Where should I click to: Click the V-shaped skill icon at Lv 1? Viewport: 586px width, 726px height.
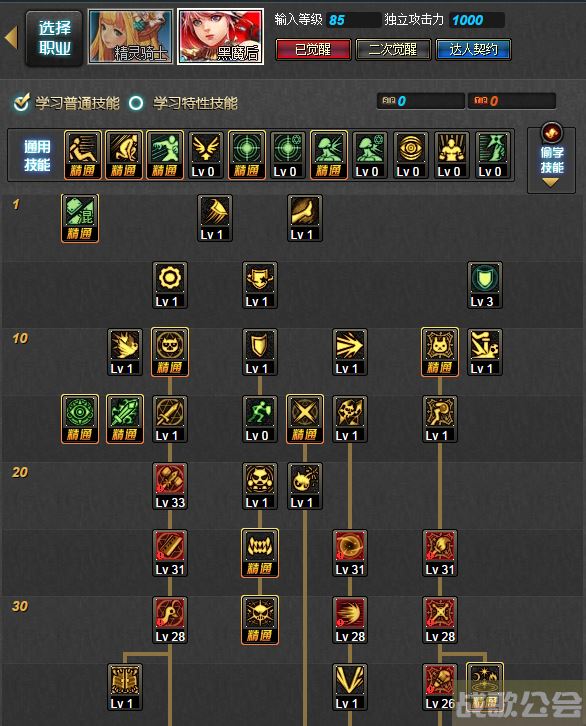[349, 687]
